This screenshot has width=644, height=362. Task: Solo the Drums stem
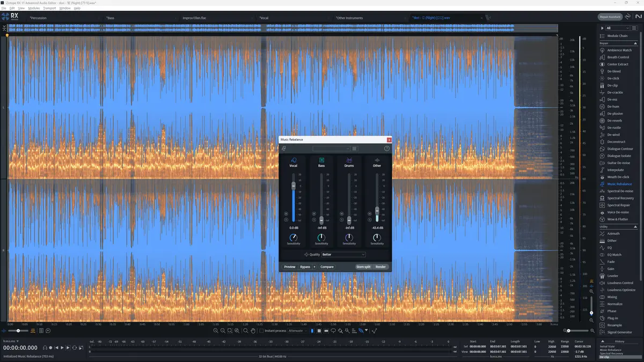point(342,219)
